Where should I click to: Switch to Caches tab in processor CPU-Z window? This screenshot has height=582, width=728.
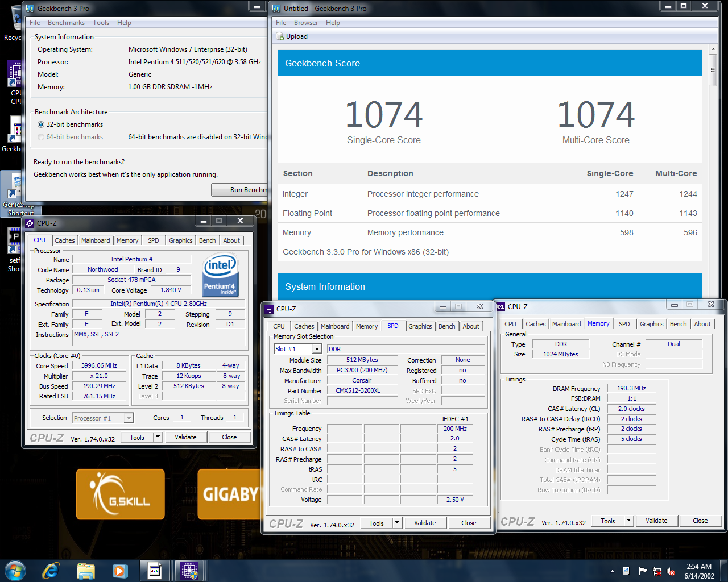64,240
